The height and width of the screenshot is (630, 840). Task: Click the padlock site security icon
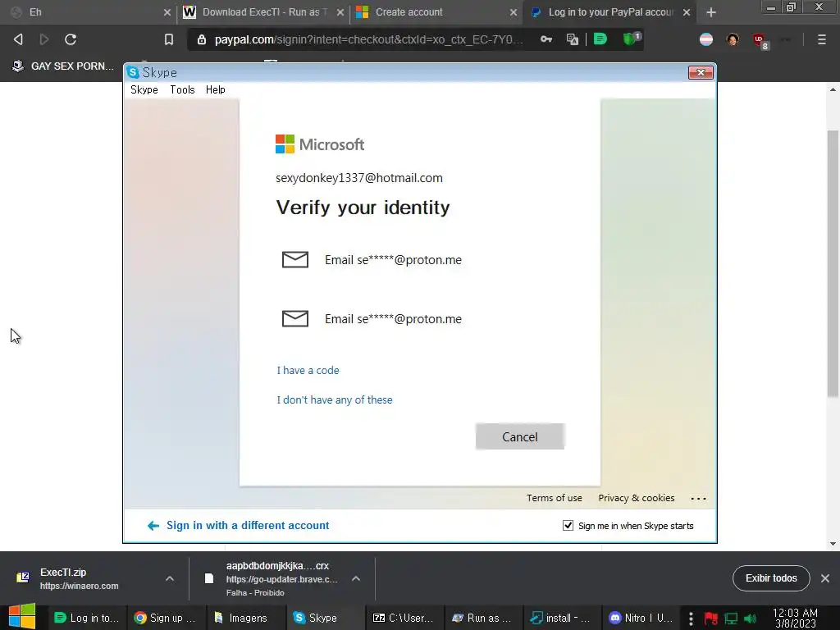[202, 39]
